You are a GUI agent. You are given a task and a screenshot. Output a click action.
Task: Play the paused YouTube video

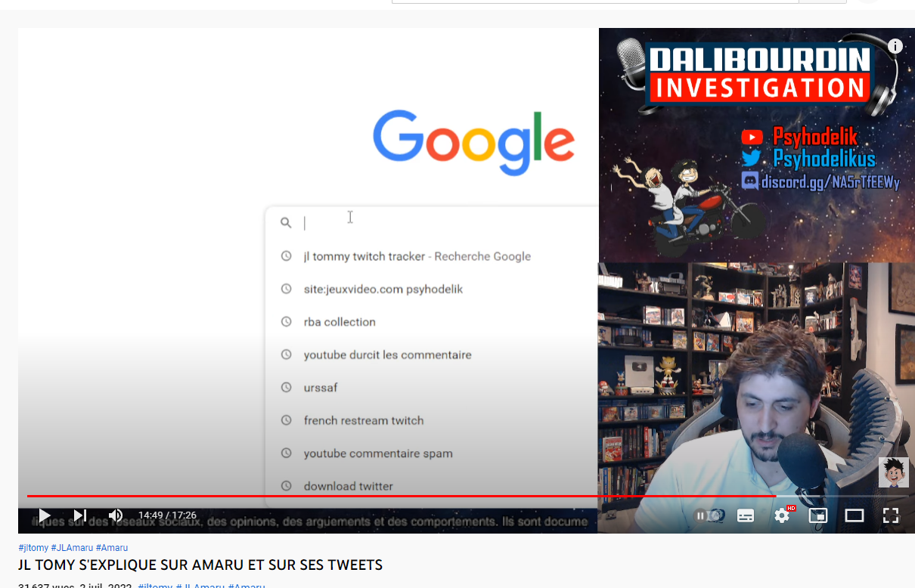click(45, 515)
